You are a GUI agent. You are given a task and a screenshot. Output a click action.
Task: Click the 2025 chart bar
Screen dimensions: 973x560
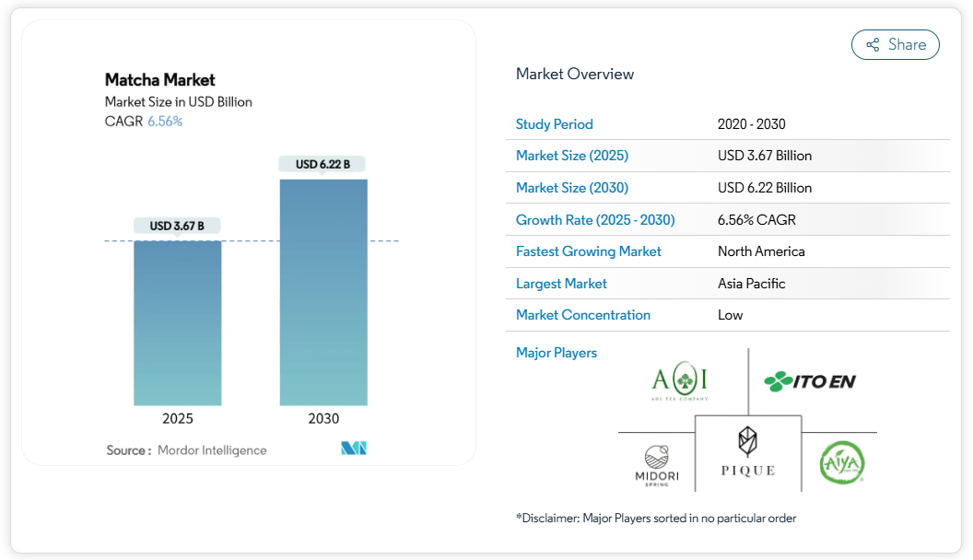pos(178,322)
